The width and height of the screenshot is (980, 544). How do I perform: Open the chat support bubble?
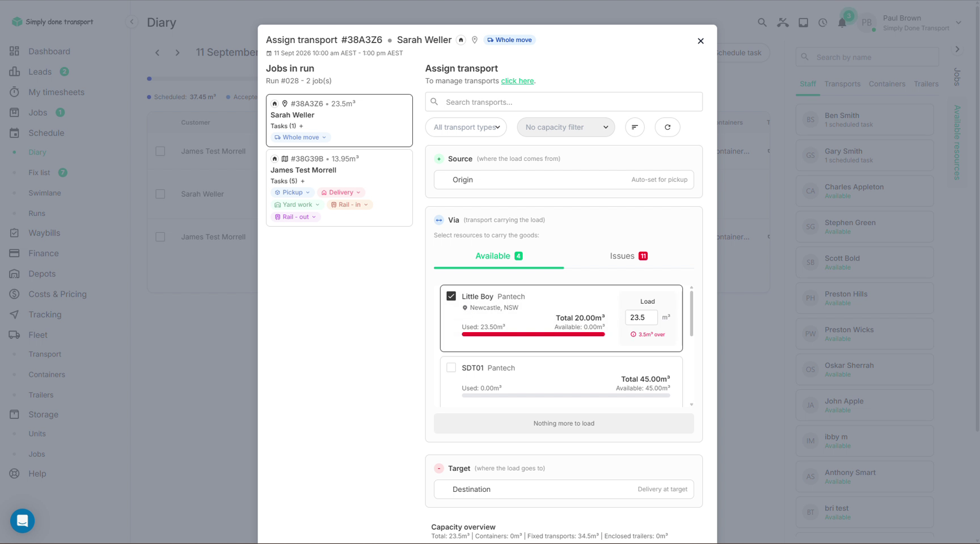tap(23, 521)
